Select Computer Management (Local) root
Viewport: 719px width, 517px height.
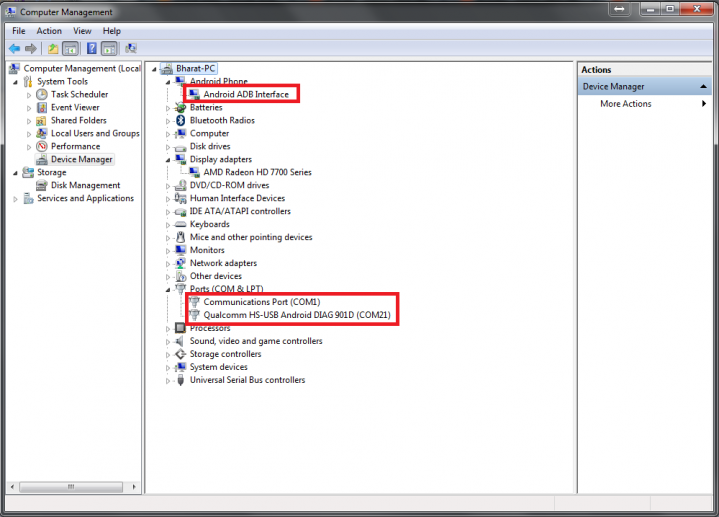click(82, 68)
